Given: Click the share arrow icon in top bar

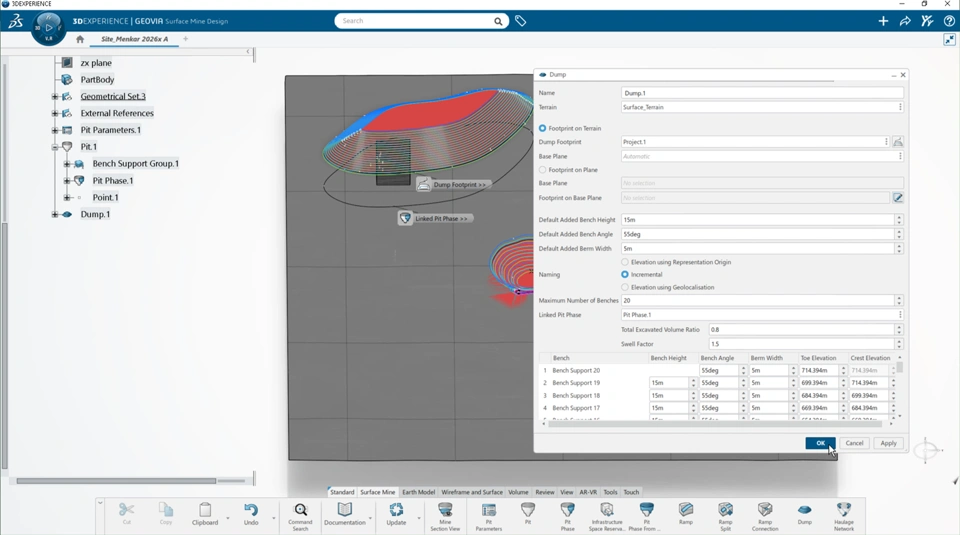Looking at the screenshot, I should click(905, 21).
